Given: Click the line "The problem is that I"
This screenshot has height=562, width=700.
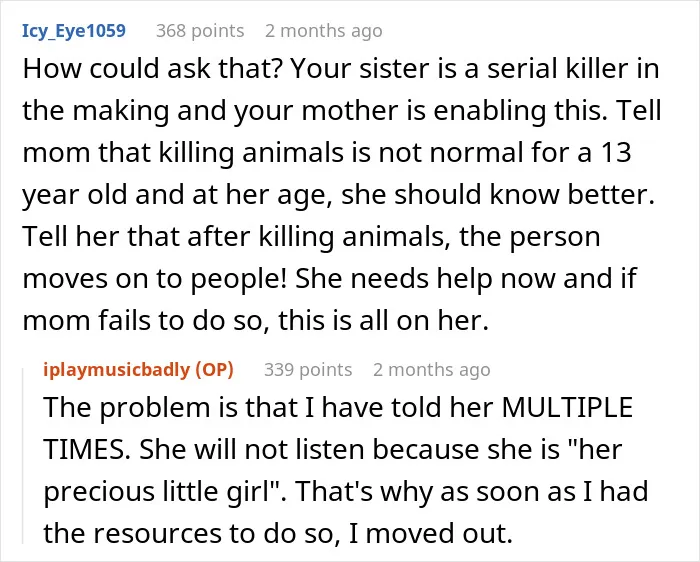Looking at the screenshot, I should pos(338,408).
